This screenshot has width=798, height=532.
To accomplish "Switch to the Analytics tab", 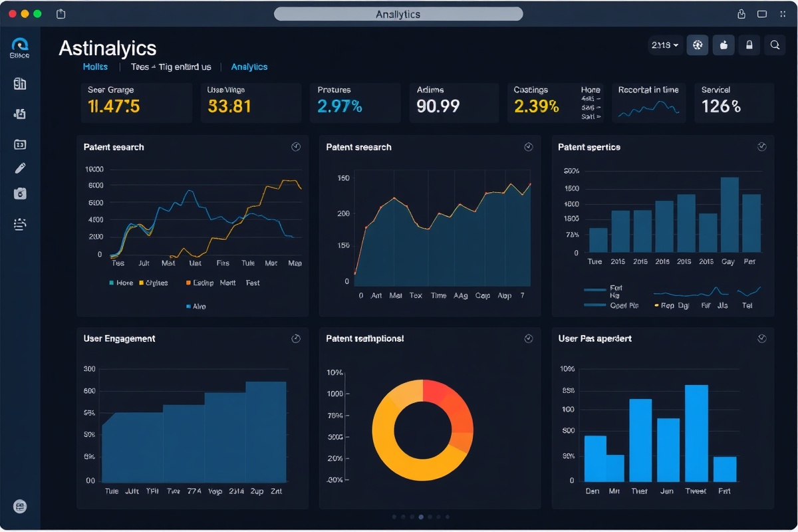I will point(249,66).
